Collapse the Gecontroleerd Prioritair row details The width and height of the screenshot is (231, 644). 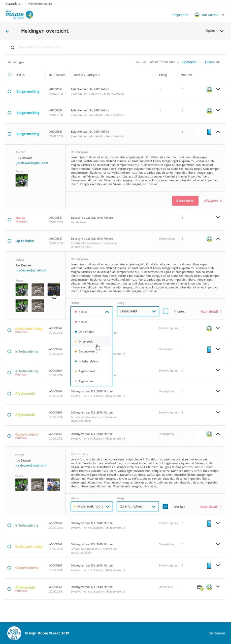coord(218,434)
